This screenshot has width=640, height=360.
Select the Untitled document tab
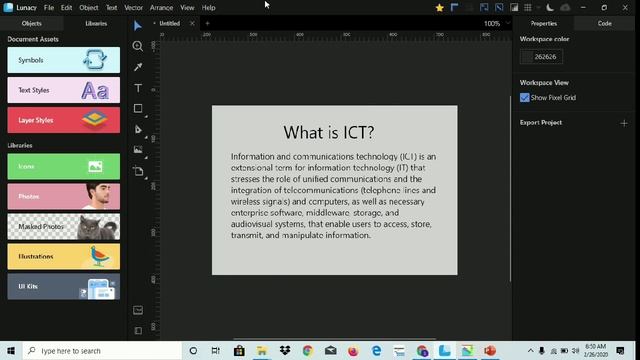(170, 23)
